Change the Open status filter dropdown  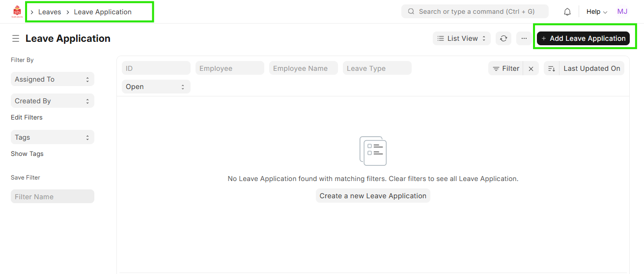pos(156,87)
